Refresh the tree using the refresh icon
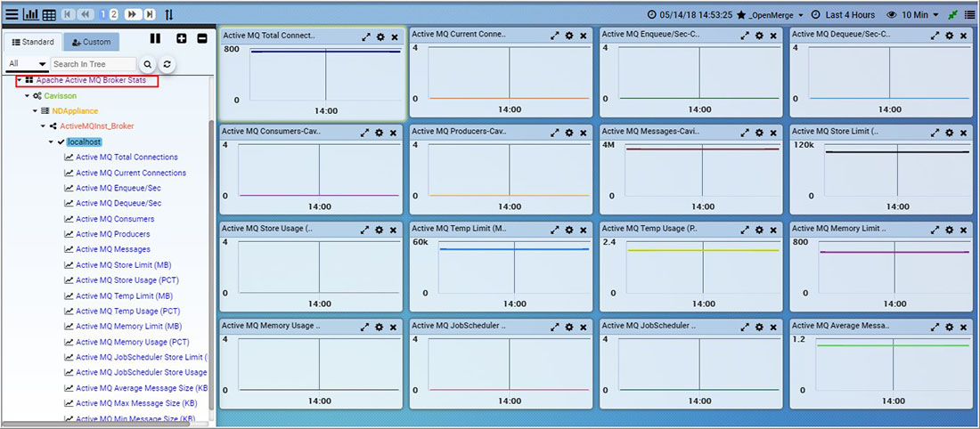Viewport: 980px width, 429px height. [x=167, y=64]
